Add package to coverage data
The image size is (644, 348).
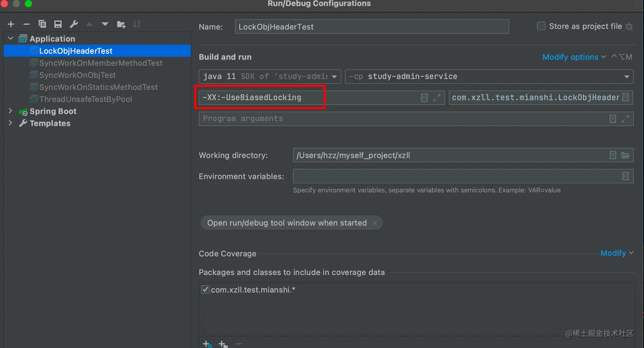[223, 344]
